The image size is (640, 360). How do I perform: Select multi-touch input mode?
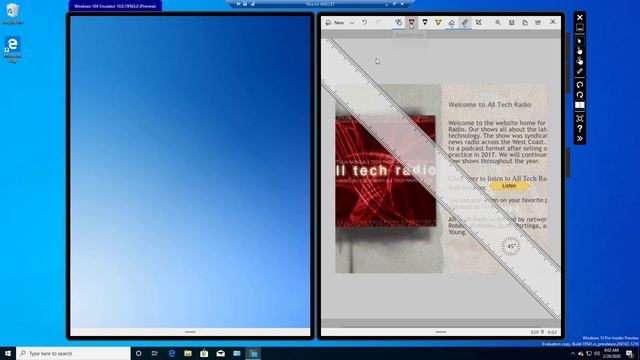580,61
